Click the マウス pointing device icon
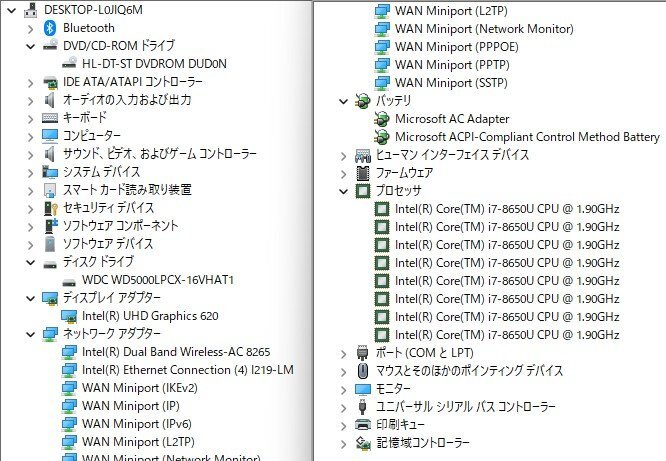The height and width of the screenshot is (461, 666). pyautogui.click(x=363, y=370)
